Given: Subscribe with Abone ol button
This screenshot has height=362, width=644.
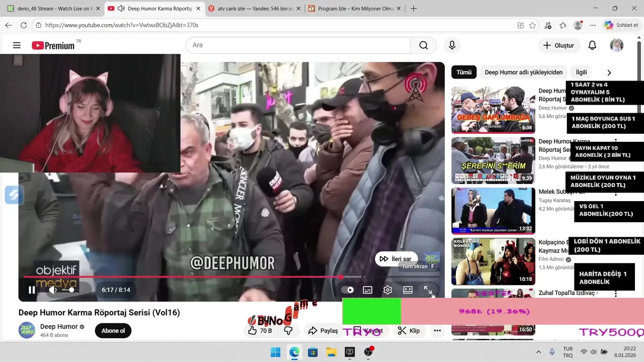Looking at the screenshot, I should pos(113,330).
